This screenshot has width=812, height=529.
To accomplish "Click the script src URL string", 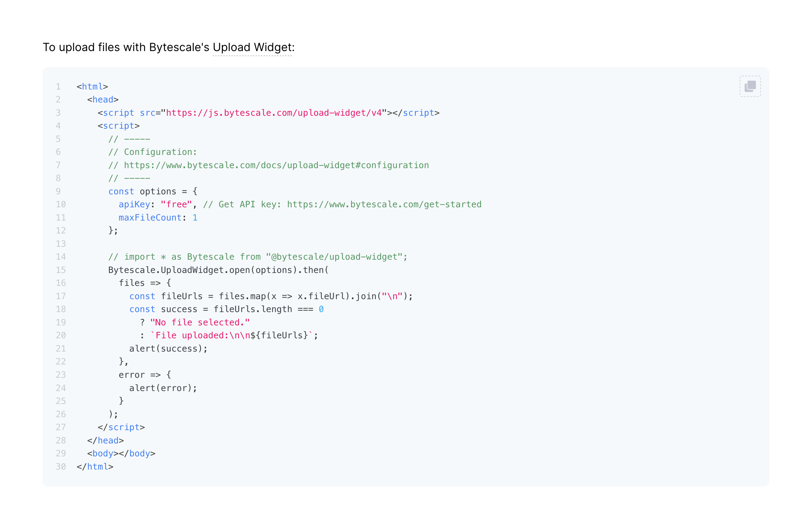I will (273, 113).
